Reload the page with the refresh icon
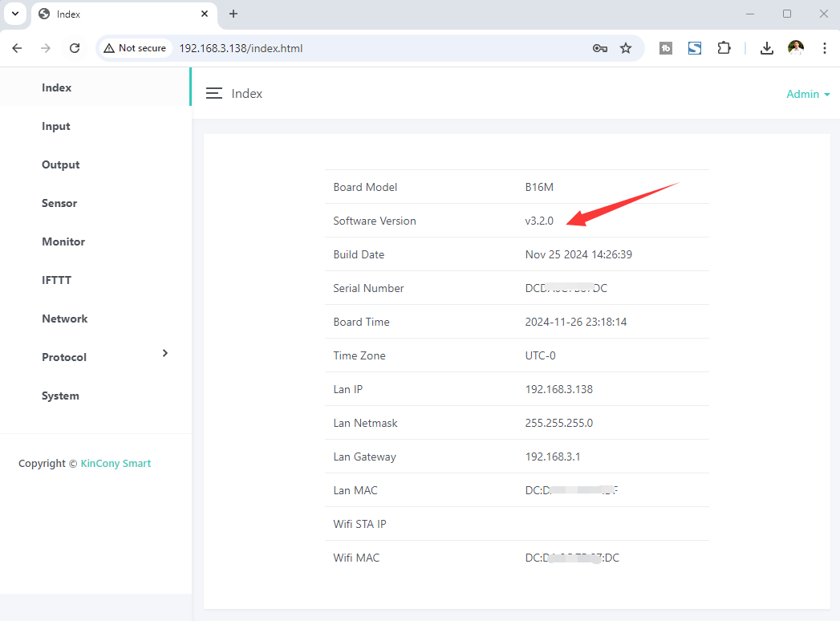Viewport: 840px width, 621px height. (x=75, y=48)
